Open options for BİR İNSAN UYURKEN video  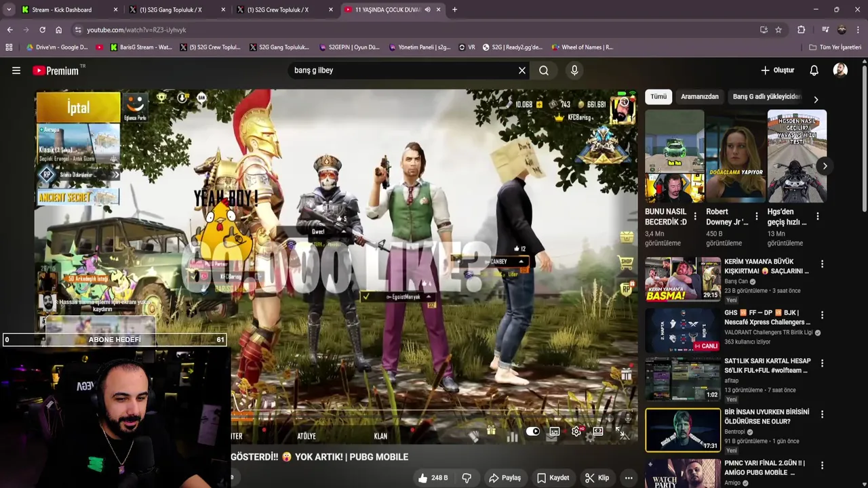point(822,414)
